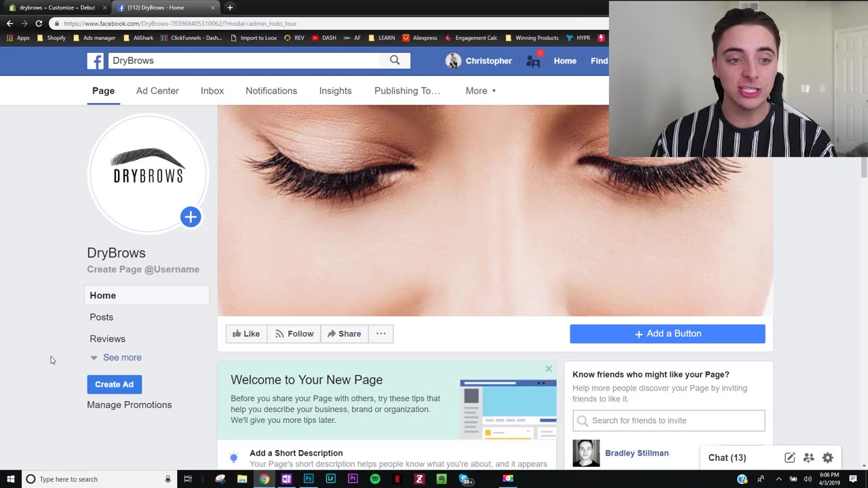Go back with the browser back arrow
Screen dimensions: 868x488
(x=9, y=23)
